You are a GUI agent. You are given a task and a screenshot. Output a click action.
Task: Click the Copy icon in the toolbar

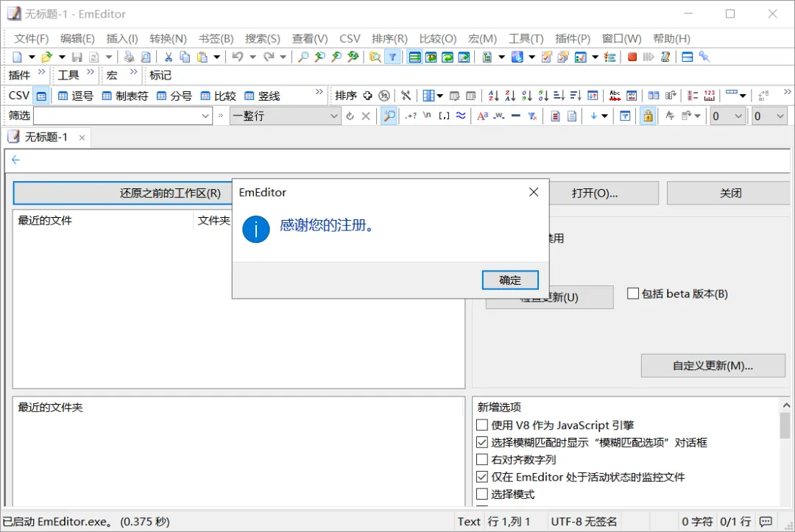(x=185, y=57)
